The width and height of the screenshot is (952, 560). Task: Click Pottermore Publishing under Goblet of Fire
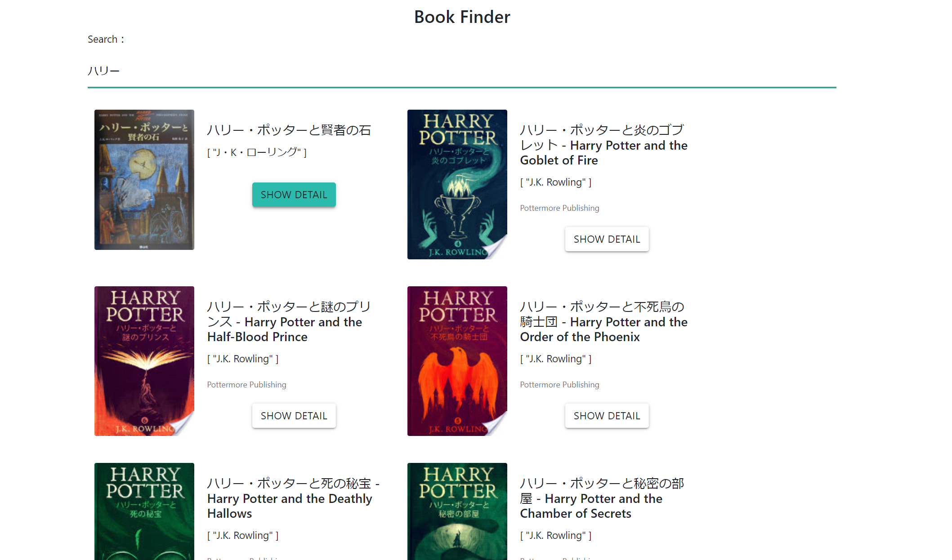(x=559, y=208)
